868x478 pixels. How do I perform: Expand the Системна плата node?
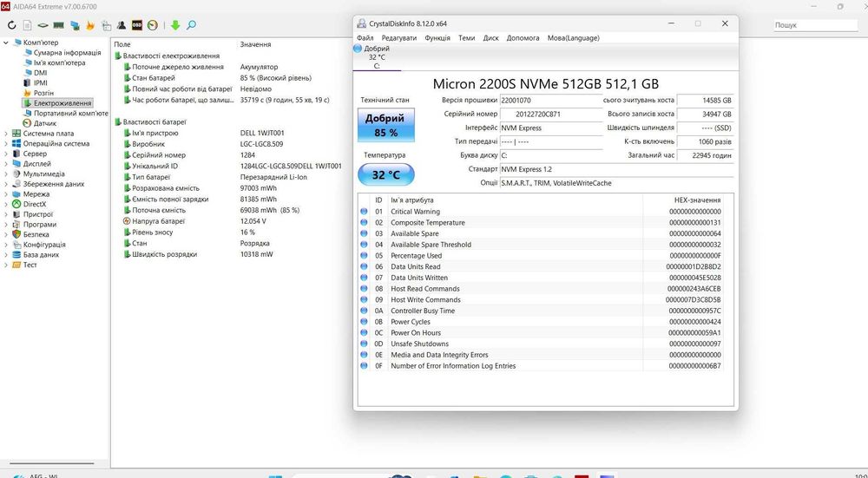(6, 134)
